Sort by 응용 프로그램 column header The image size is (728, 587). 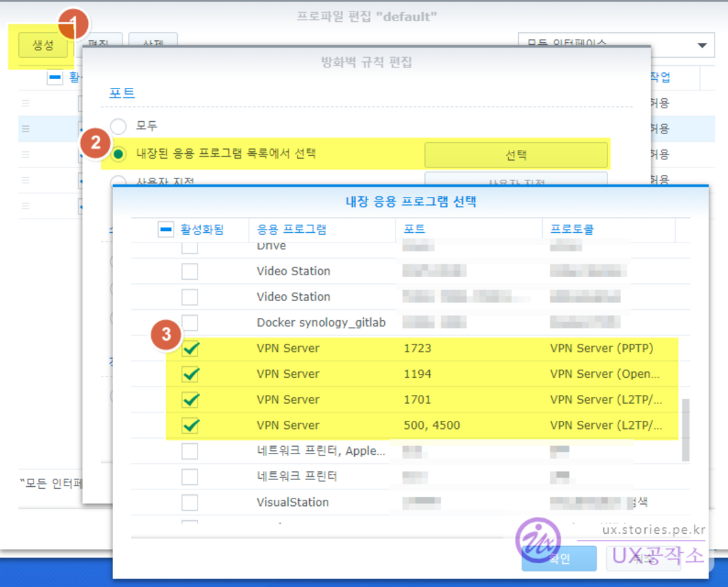click(x=291, y=229)
